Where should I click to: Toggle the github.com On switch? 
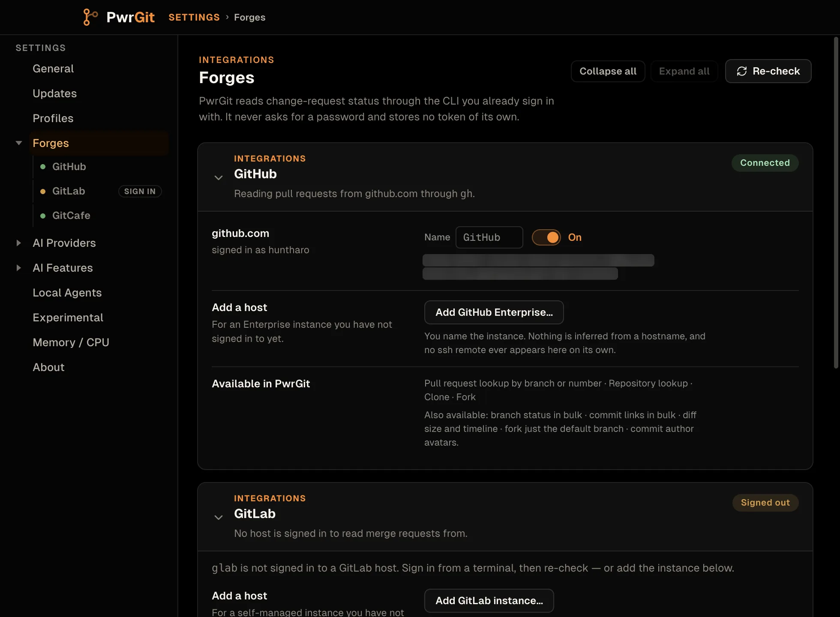[x=546, y=237]
